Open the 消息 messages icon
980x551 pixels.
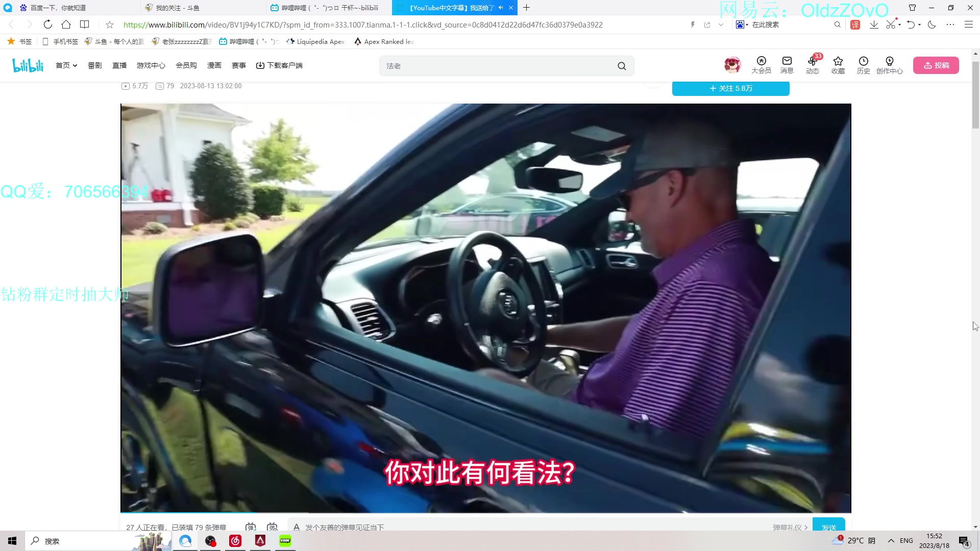[x=787, y=65]
